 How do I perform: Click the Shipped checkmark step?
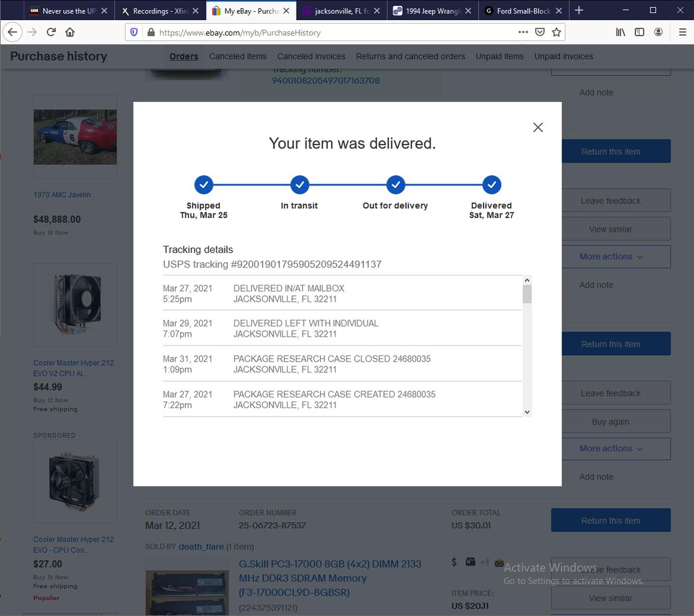click(x=203, y=184)
